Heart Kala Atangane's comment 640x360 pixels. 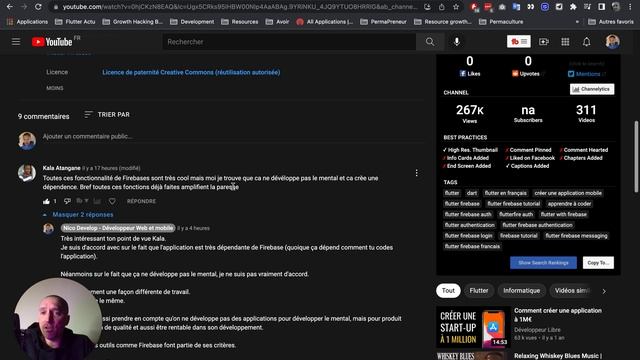(x=112, y=201)
